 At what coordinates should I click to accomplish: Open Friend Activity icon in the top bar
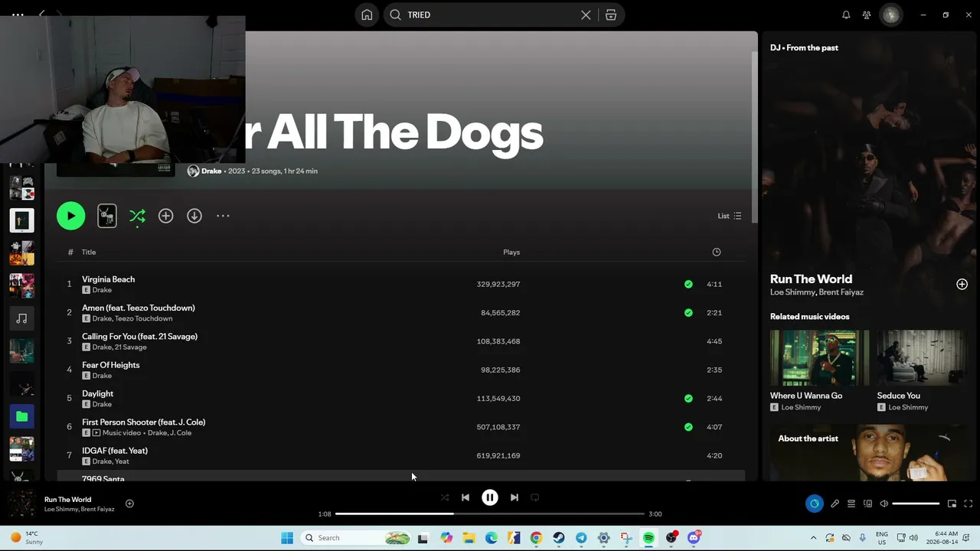[x=867, y=15]
